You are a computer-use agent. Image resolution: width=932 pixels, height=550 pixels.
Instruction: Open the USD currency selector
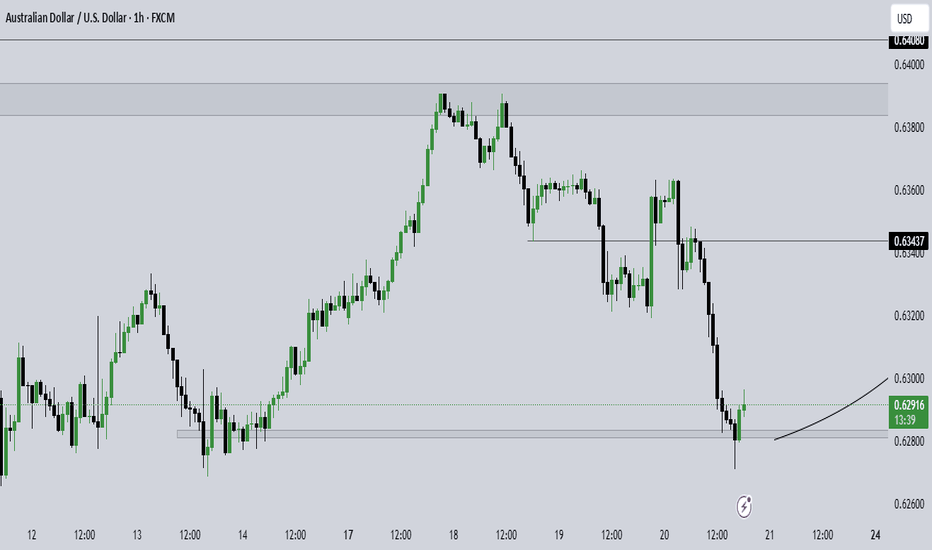click(x=910, y=18)
